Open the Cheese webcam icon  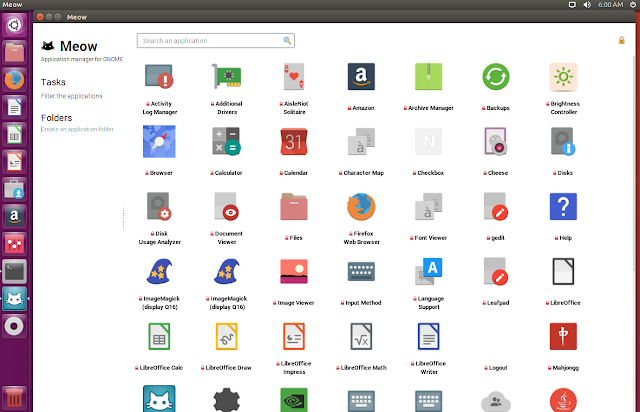pos(496,141)
